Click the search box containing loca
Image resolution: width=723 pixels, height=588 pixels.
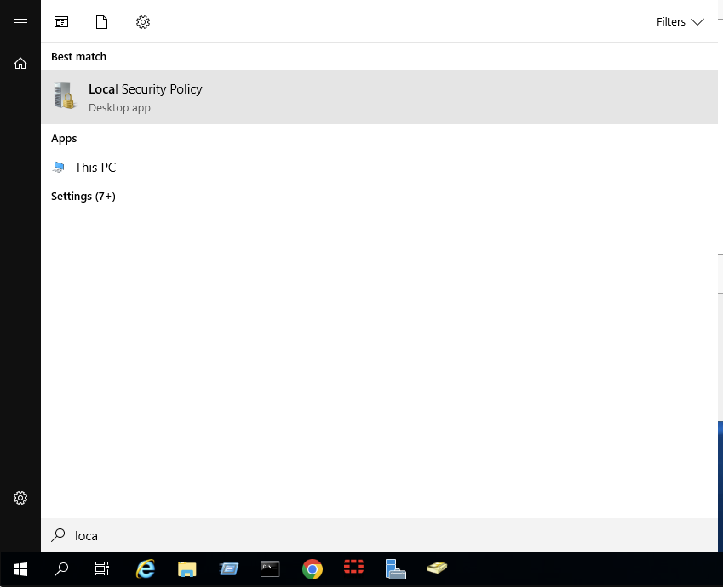(379, 535)
